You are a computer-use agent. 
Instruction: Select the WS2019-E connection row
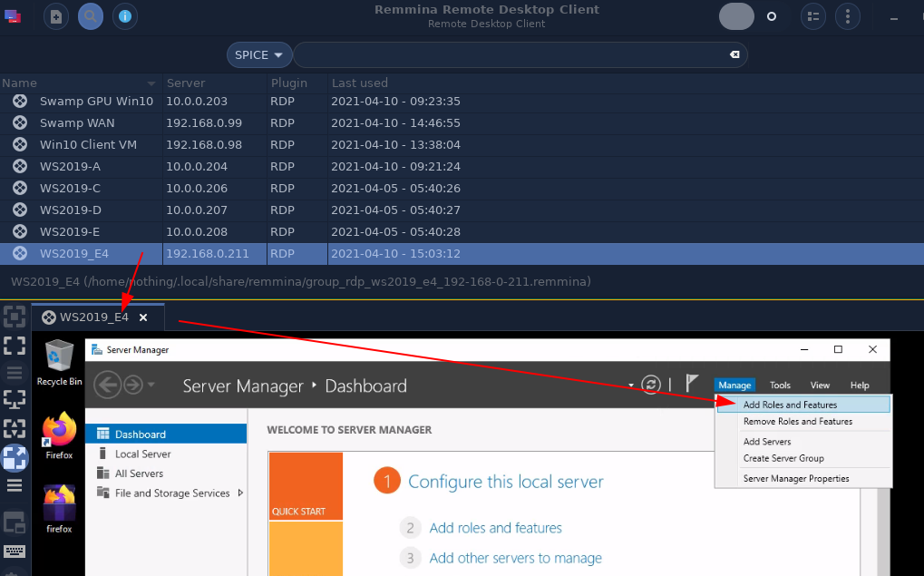point(462,232)
